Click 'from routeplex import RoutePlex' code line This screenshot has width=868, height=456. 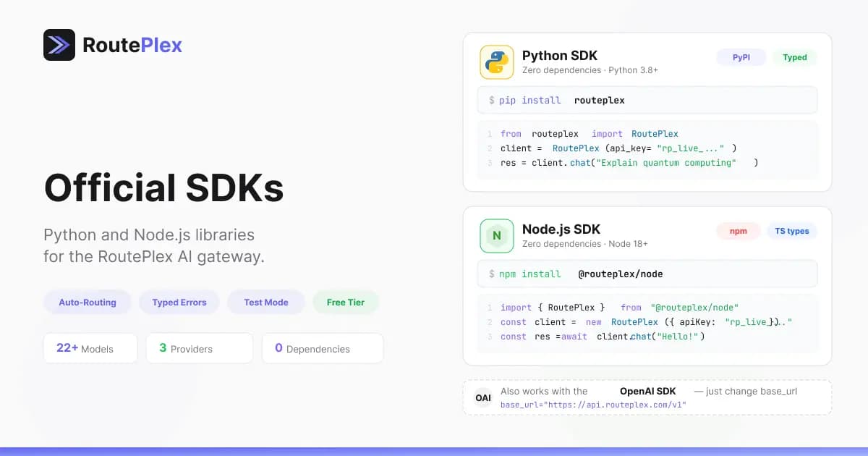[x=590, y=134]
